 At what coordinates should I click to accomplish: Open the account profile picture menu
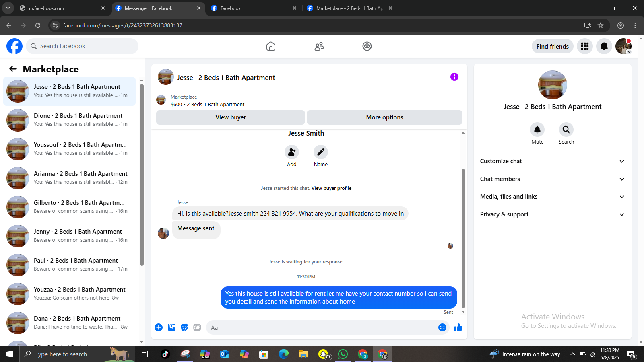623,46
